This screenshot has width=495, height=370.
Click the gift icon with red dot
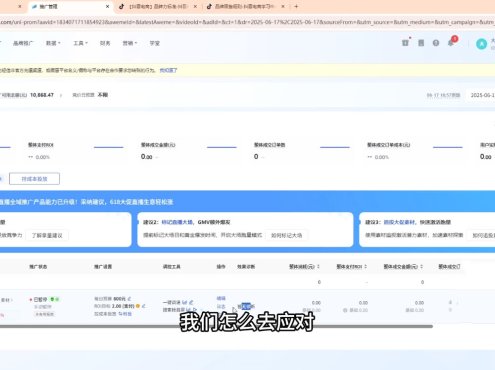[405, 43]
